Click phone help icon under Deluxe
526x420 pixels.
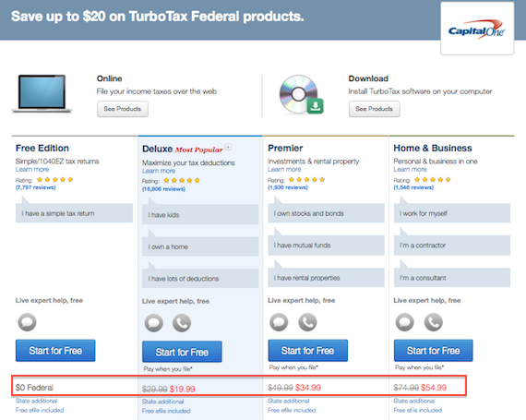[x=182, y=323]
